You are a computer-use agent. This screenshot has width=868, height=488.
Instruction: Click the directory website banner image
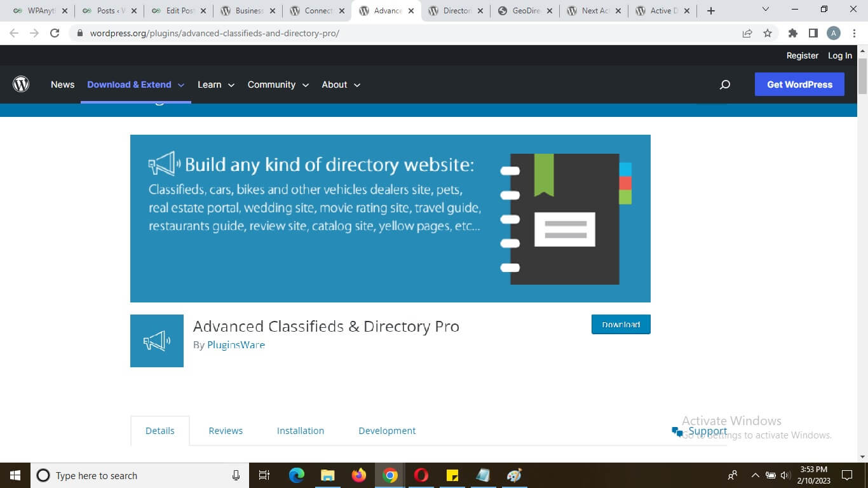(x=390, y=219)
